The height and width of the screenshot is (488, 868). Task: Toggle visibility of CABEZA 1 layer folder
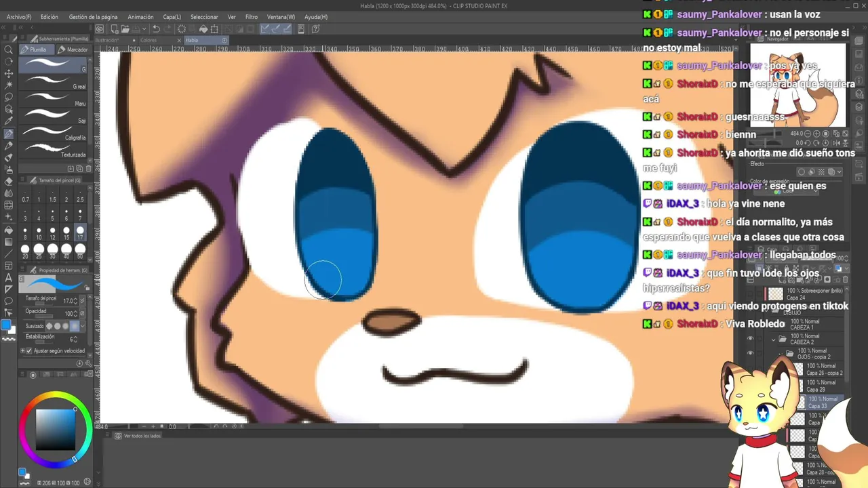pyautogui.click(x=750, y=324)
